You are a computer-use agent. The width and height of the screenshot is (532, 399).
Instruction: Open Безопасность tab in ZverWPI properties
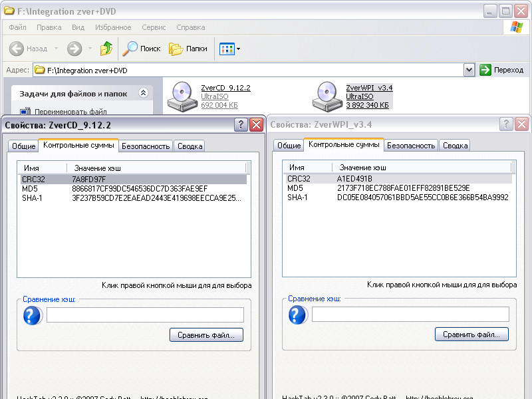411,146
